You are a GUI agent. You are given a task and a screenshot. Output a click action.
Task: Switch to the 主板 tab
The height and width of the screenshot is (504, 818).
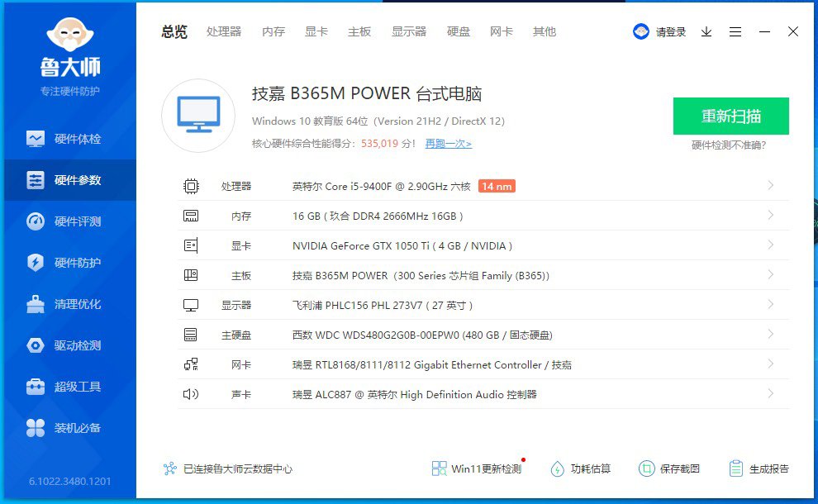tap(359, 32)
